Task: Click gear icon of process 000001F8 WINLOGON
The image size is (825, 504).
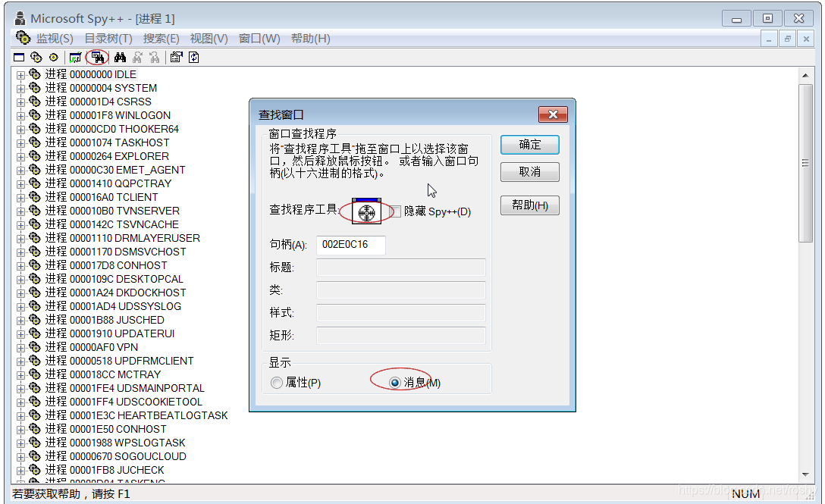Action: point(35,115)
